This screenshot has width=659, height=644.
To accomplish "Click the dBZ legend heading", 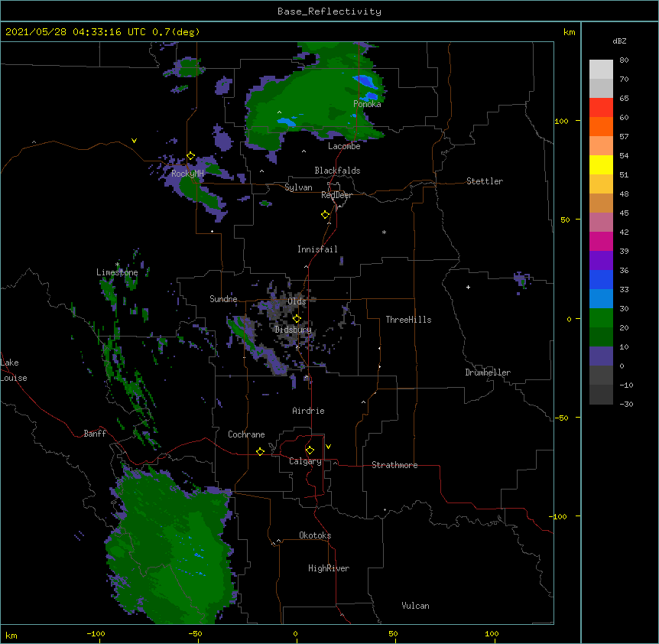I will point(619,41).
